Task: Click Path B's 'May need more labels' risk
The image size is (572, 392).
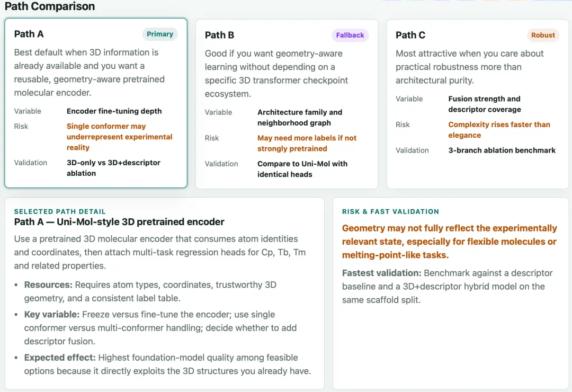Action: coord(307,143)
